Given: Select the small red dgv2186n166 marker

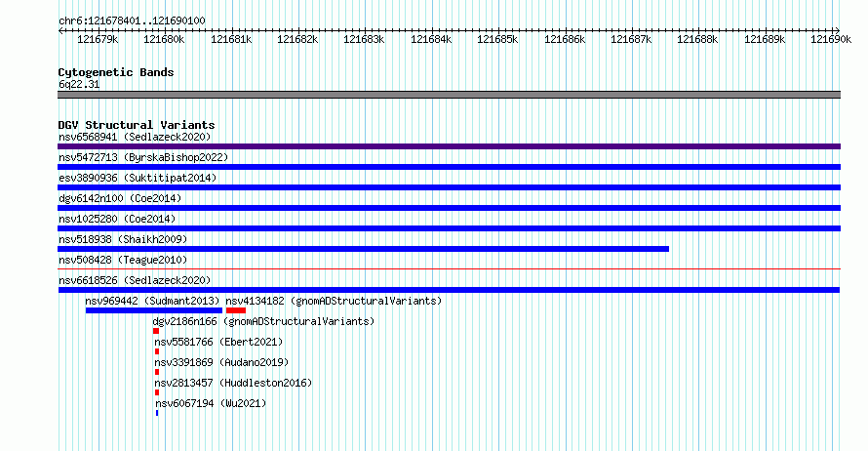Looking at the screenshot, I should click(x=156, y=331).
